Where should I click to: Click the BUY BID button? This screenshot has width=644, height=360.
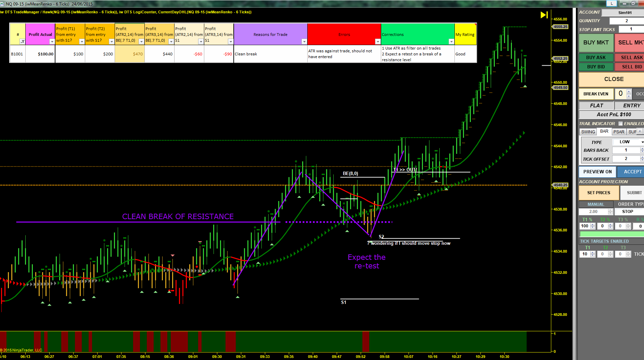(x=596, y=67)
